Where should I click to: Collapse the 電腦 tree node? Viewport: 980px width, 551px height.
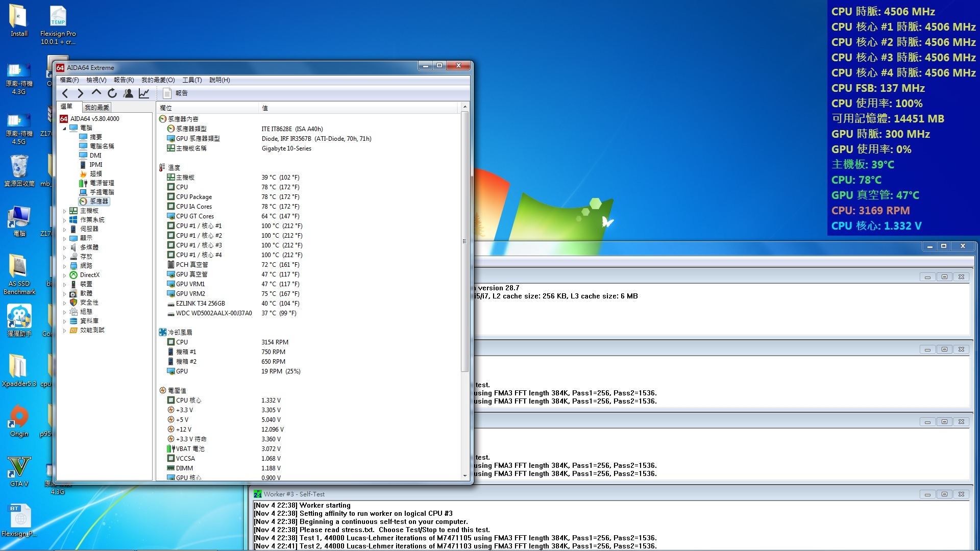(x=64, y=128)
